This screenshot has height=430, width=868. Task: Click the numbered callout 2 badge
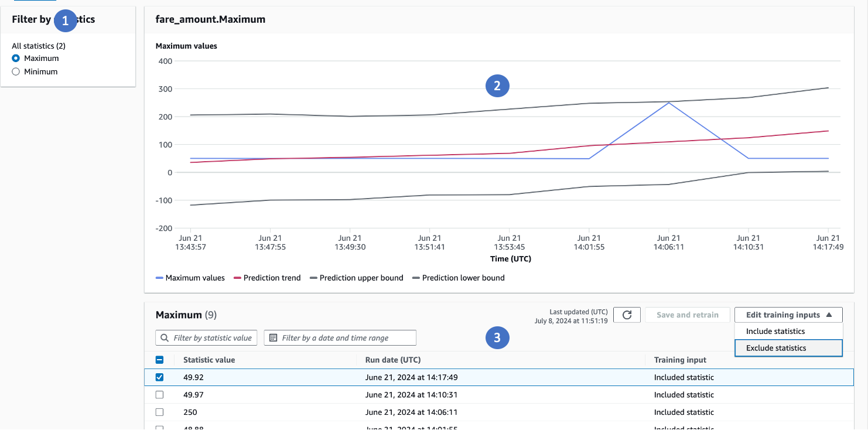click(x=497, y=86)
